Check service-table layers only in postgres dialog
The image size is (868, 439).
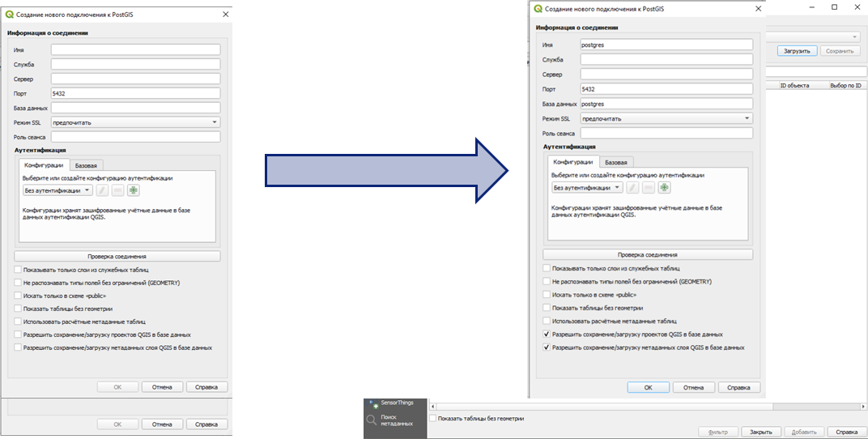coord(547,268)
